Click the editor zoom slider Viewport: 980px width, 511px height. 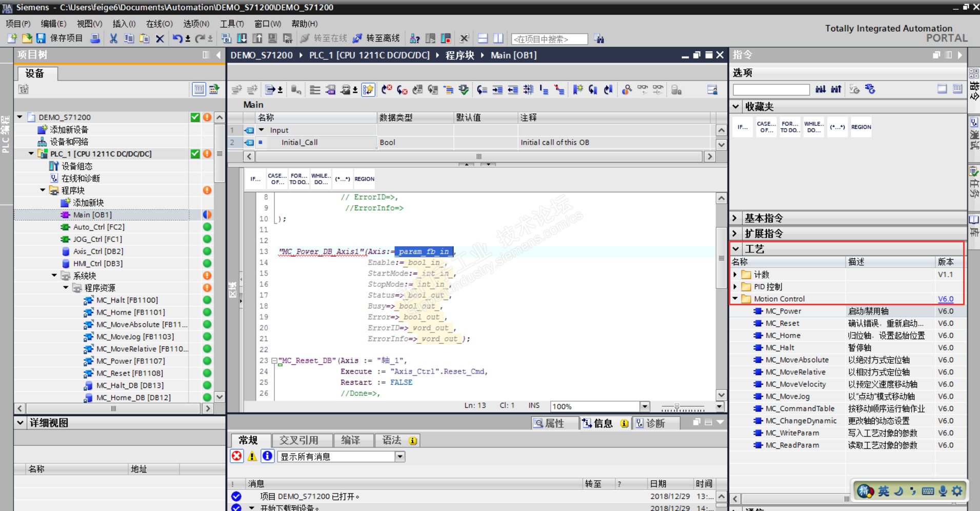click(677, 407)
